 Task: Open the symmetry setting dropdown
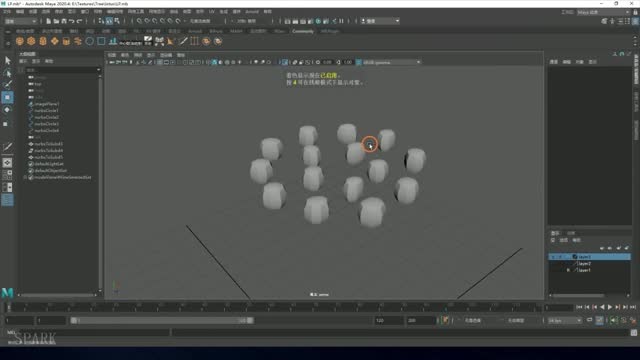248,21
